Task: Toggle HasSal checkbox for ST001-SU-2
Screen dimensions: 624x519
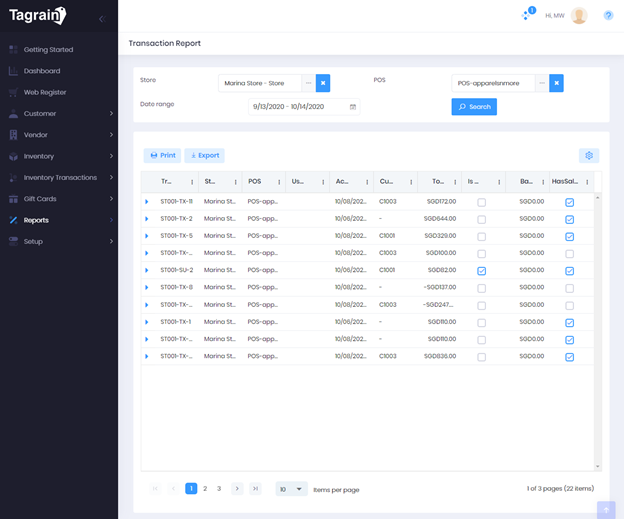Action: 569,271
